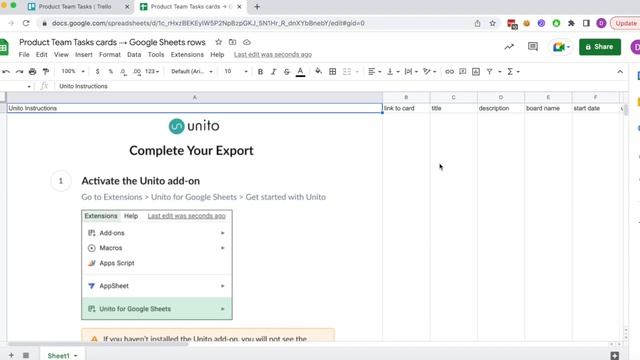Select the Paint format tool
Screen dimensions: 640x360
click(46, 72)
